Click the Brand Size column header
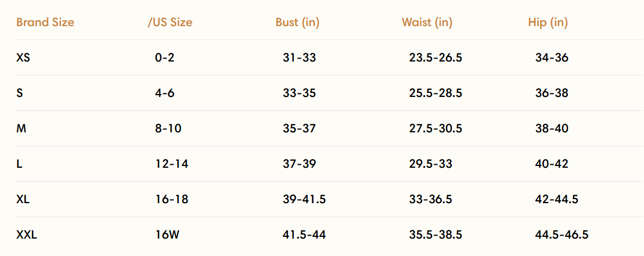The image size is (644, 256). pyautogui.click(x=45, y=23)
